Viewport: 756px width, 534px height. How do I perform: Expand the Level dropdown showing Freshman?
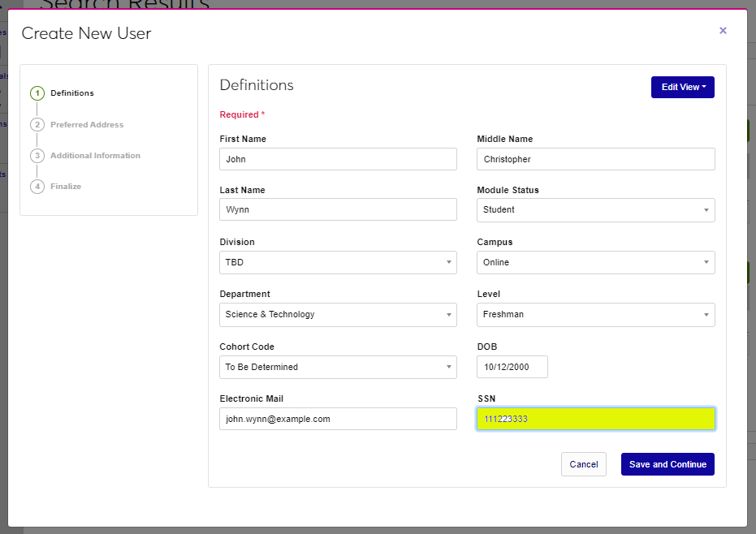[595, 315]
